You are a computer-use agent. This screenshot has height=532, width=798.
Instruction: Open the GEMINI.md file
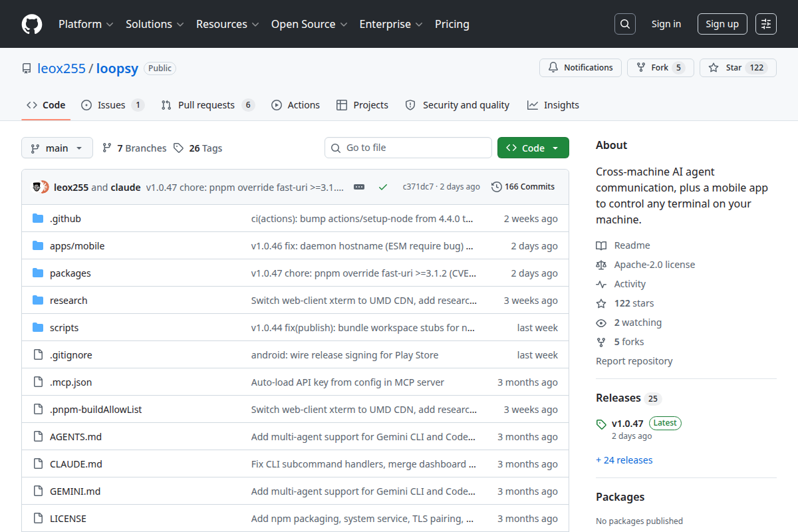[75, 491]
